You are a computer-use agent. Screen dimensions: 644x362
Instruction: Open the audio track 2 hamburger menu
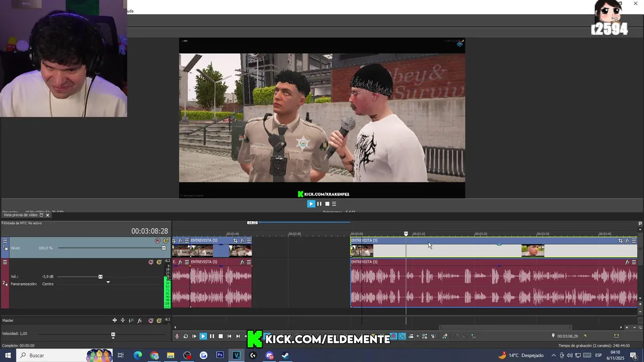tap(5, 262)
